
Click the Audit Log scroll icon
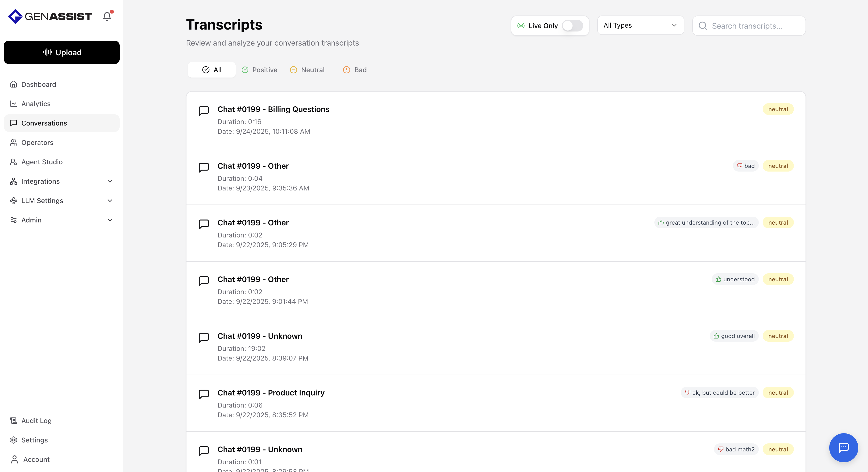14,421
